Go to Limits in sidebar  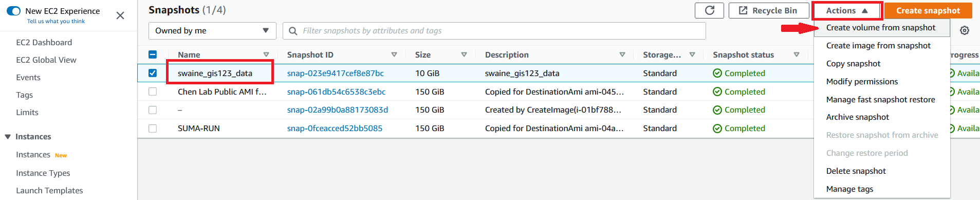click(x=27, y=112)
